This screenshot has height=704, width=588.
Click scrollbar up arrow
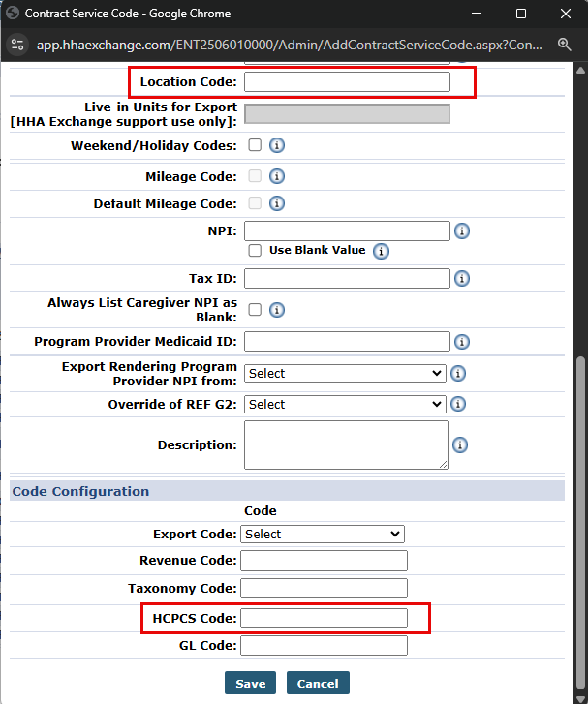580,70
